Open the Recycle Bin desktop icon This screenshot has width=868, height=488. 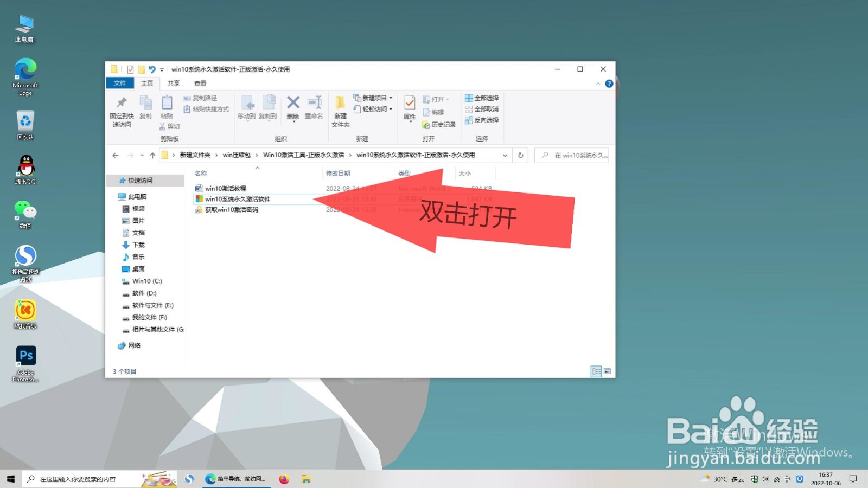pos(25,125)
